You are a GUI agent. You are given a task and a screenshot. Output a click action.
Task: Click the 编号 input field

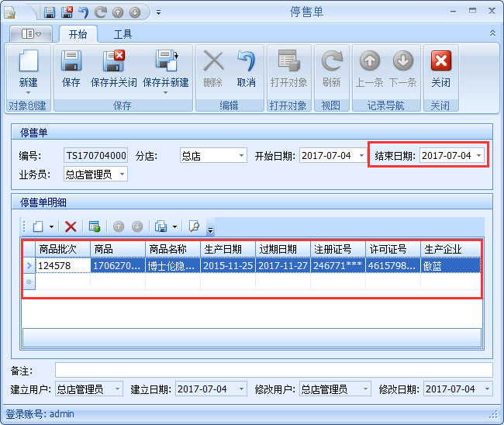pyautogui.click(x=96, y=156)
